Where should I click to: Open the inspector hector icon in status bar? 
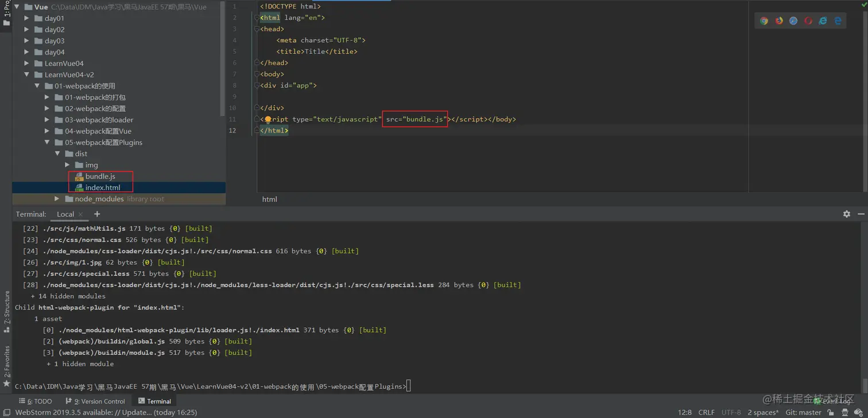tap(844, 412)
